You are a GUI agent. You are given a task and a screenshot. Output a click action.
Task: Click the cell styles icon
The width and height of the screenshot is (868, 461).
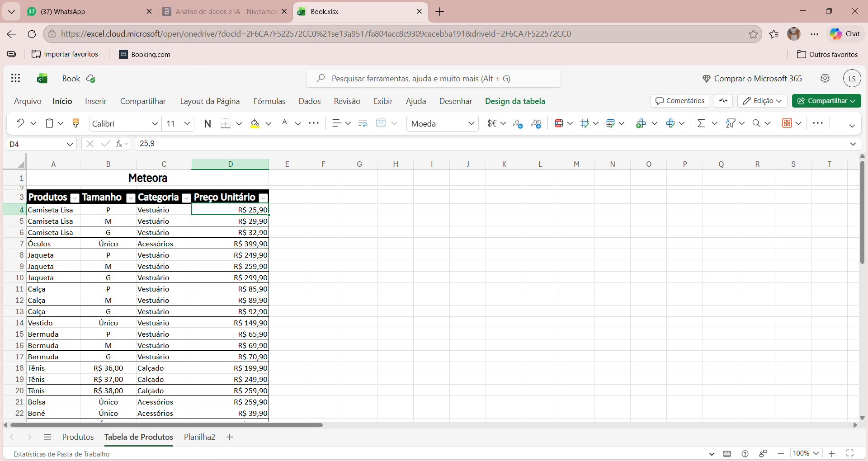click(x=585, y=123)
